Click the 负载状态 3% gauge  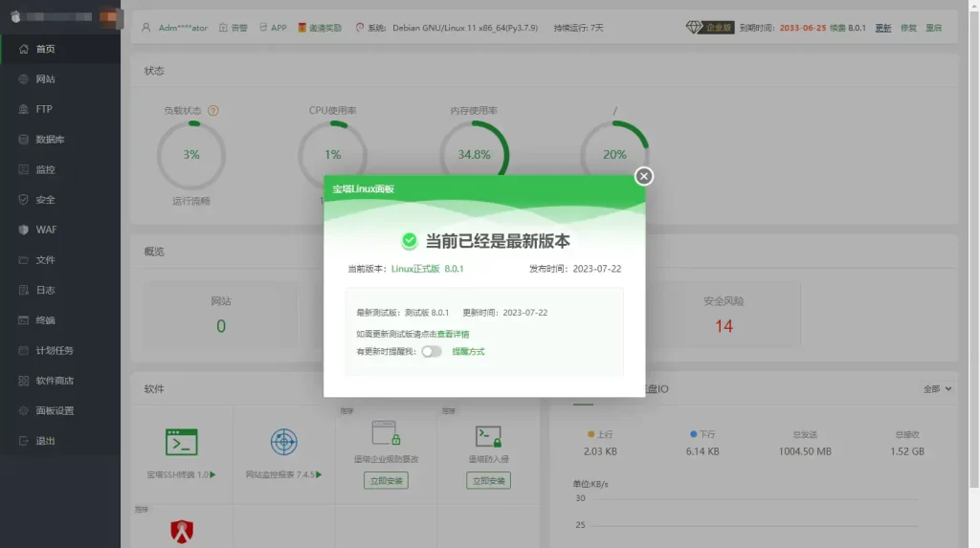[191, 154]
